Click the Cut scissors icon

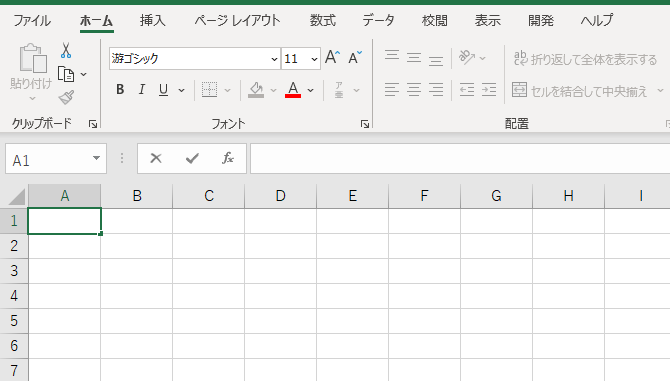pyautogui.click(x=66, y=50)
